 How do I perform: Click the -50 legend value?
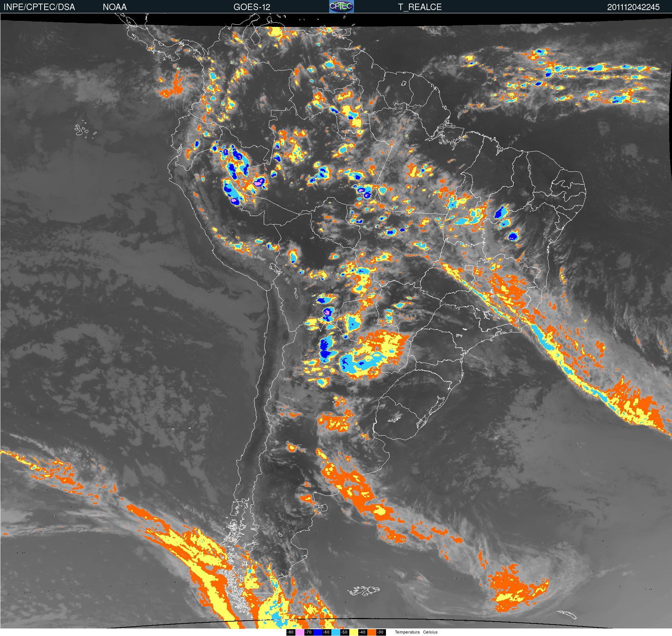[x=344, y=632]
